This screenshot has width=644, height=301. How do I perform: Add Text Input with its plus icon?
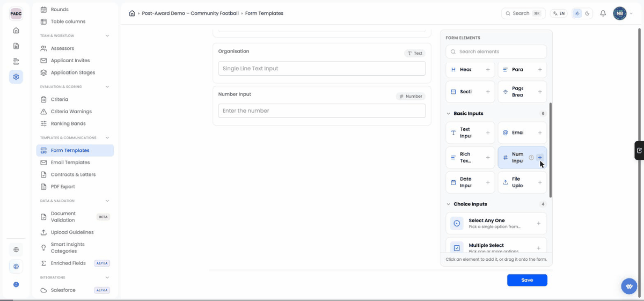coord(488,133)
